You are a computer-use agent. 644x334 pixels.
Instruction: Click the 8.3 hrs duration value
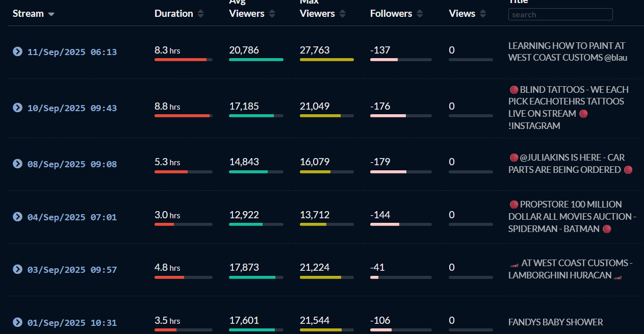[x=167, y=50]
